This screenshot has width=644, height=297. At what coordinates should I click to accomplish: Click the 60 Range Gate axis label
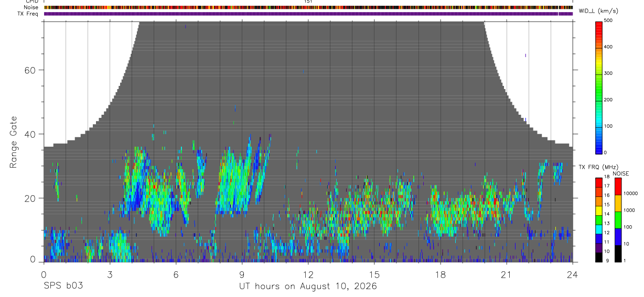(x=31, y=70)
